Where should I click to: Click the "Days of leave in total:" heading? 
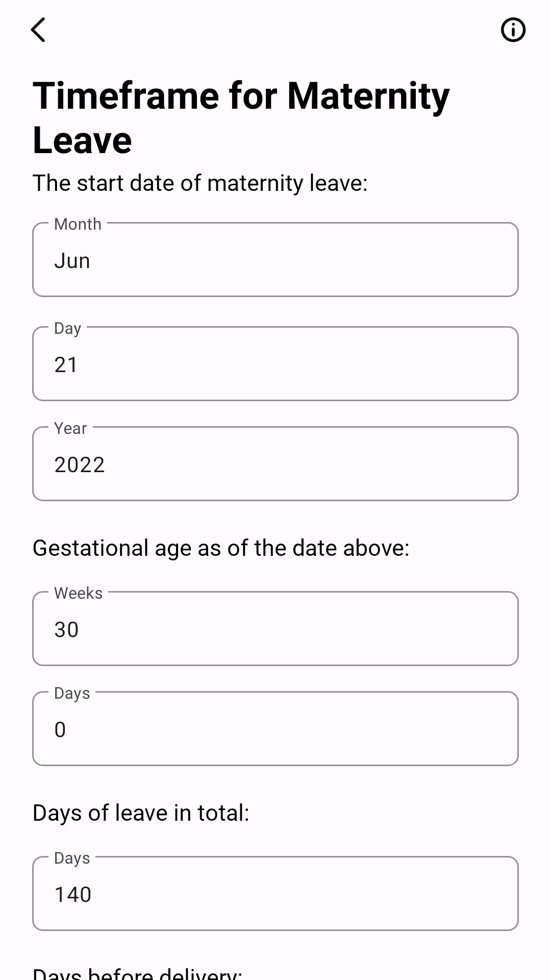pyautogui.click(x=141, y=813)
